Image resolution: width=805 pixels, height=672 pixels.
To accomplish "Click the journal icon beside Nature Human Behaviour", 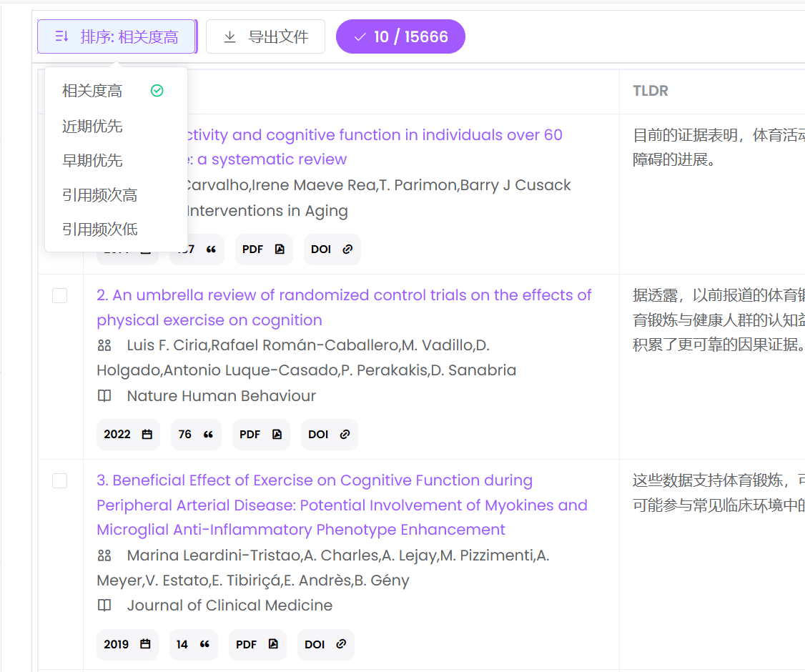I will [104, 395].
